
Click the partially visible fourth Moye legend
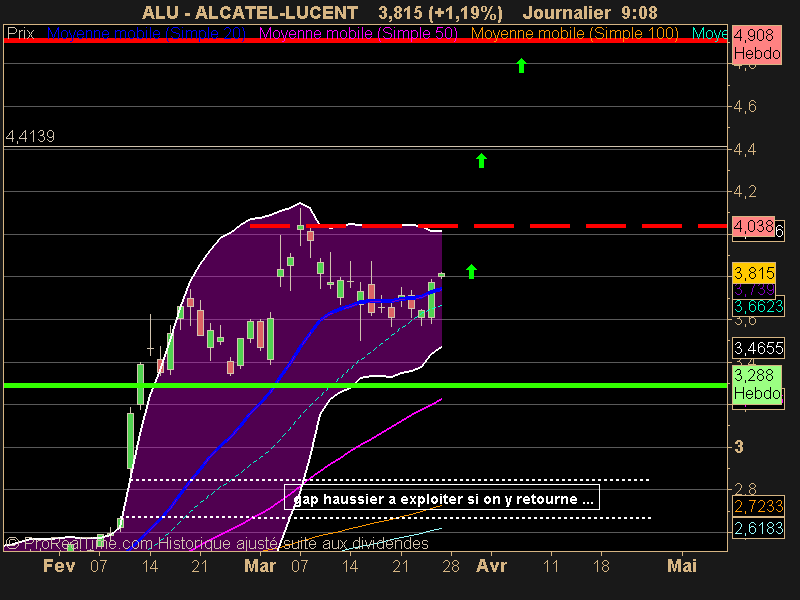pyautogui.click(x=709, y=33)
